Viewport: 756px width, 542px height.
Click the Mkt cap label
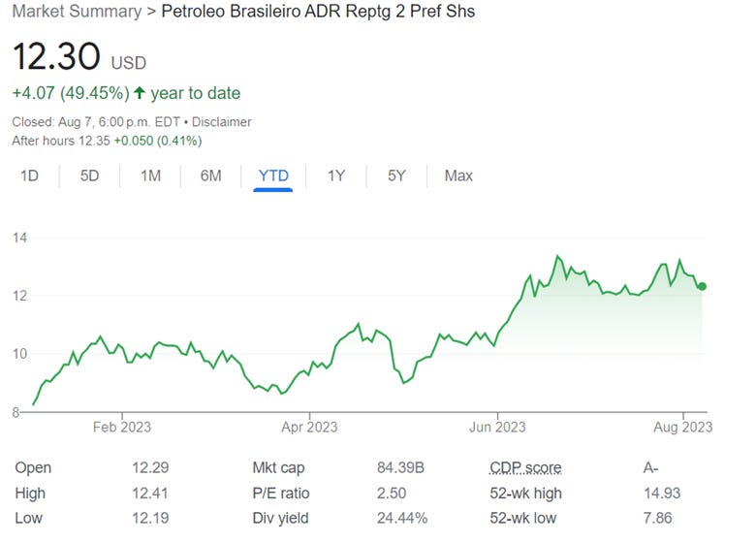(x=278, y=467)
